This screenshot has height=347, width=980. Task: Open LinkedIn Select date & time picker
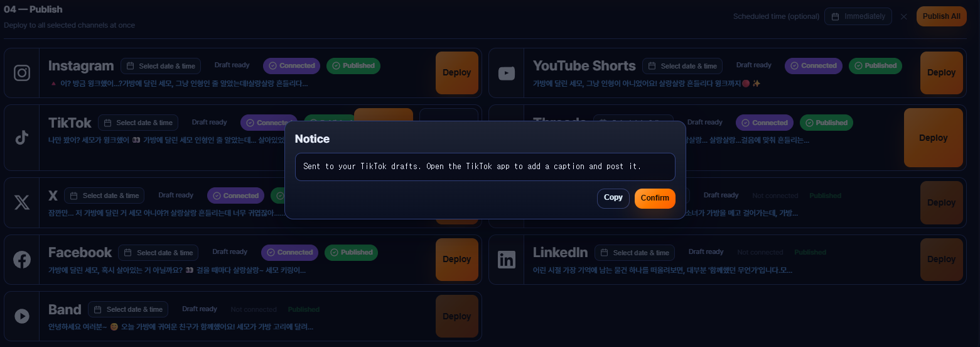click(635, 253)
